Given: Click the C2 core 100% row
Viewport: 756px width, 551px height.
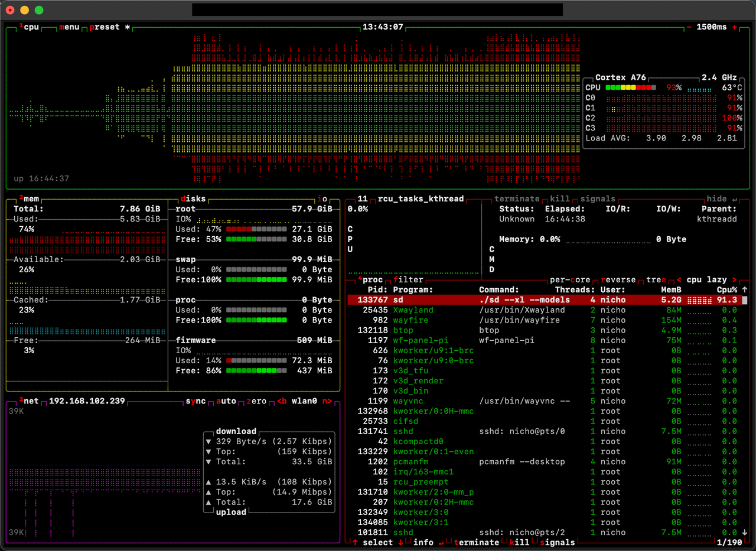Looking at the screenshot, I should point(664,118).
